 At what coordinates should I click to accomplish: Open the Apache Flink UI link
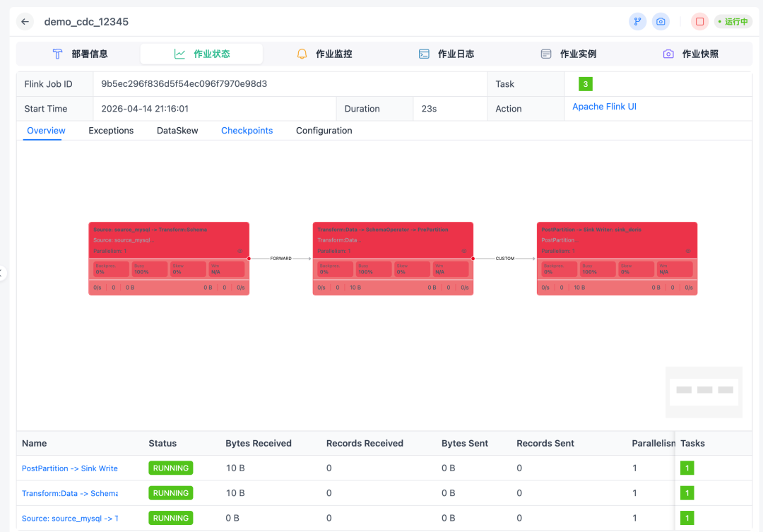pyautogui.click(x=604, y=107)
